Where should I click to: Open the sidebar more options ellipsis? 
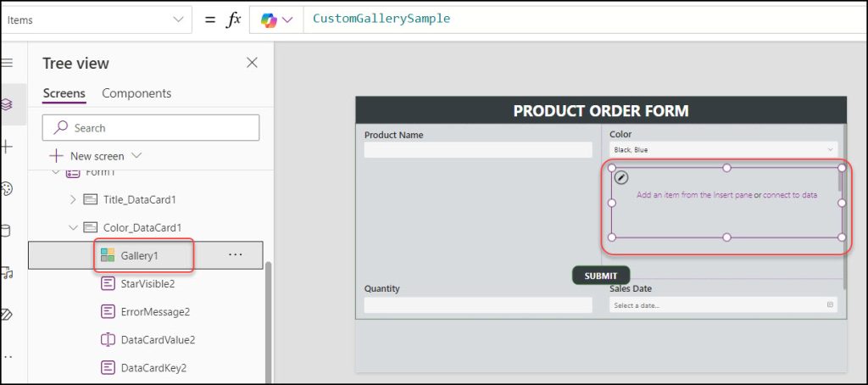[x=7, y=357]
